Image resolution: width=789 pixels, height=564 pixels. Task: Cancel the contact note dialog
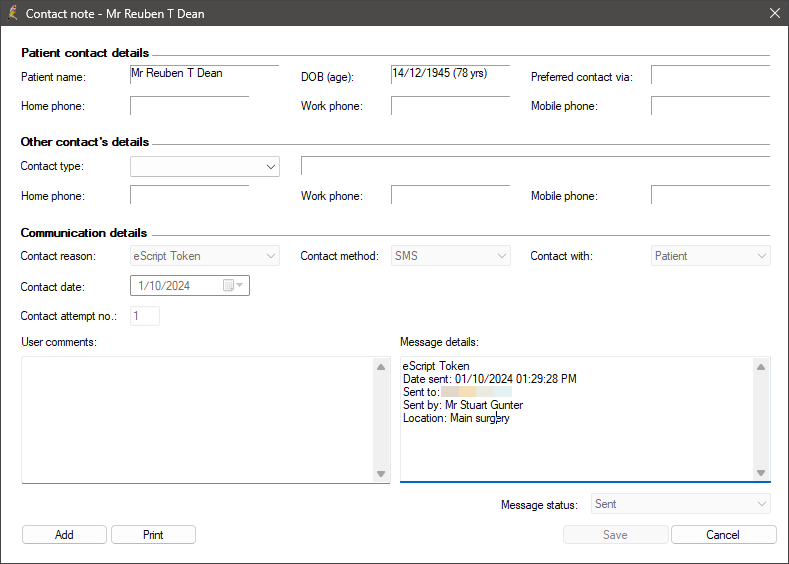pyautogui.click(x=723, y=534)
